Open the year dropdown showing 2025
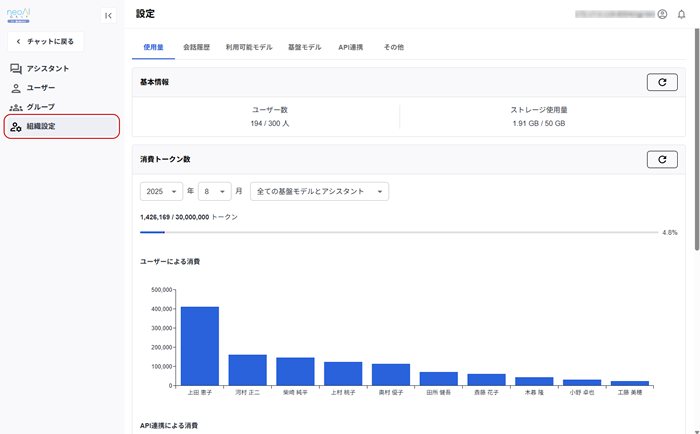The width and height of the screenshot is (700, 434). (x=162, y=191)
